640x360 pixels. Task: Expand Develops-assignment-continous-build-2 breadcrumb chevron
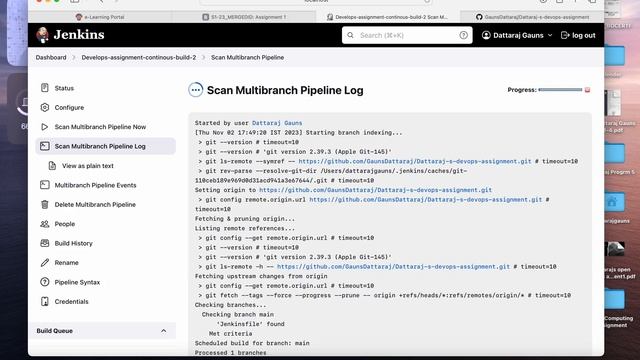pos(203,58)
